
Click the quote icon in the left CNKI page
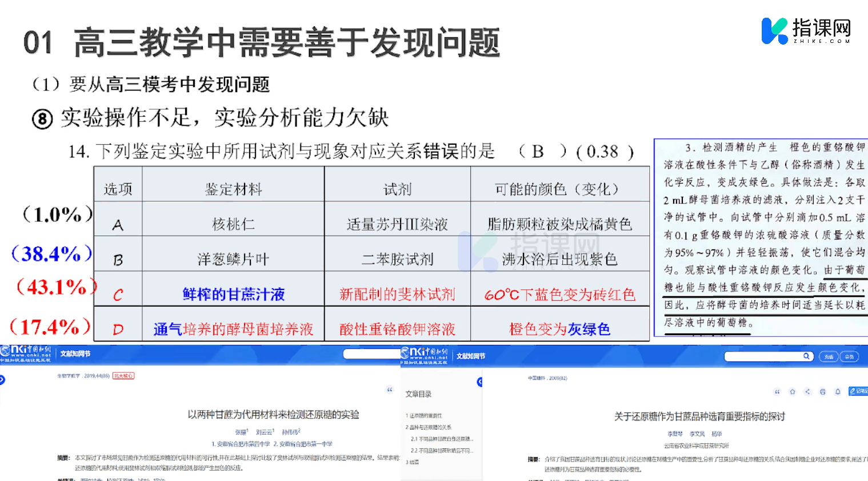click(390, 390)
